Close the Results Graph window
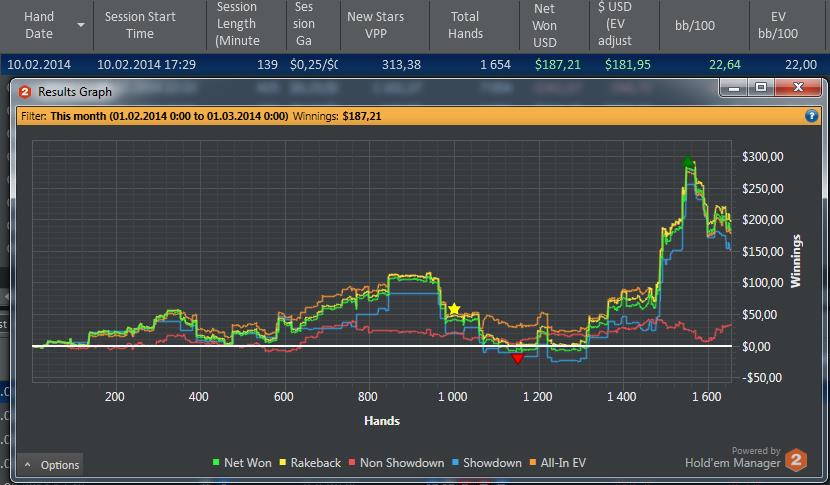This screenshot has width=830, height=485. (x=798, y=87)
